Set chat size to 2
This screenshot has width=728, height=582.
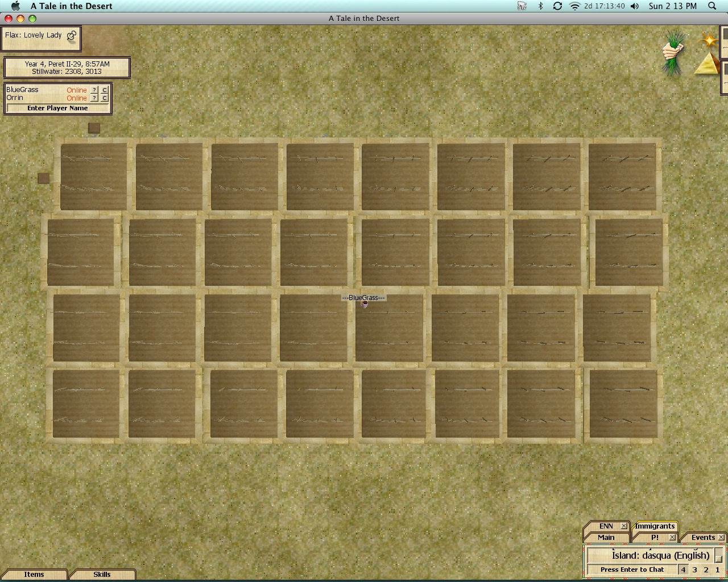click(706, 569)
